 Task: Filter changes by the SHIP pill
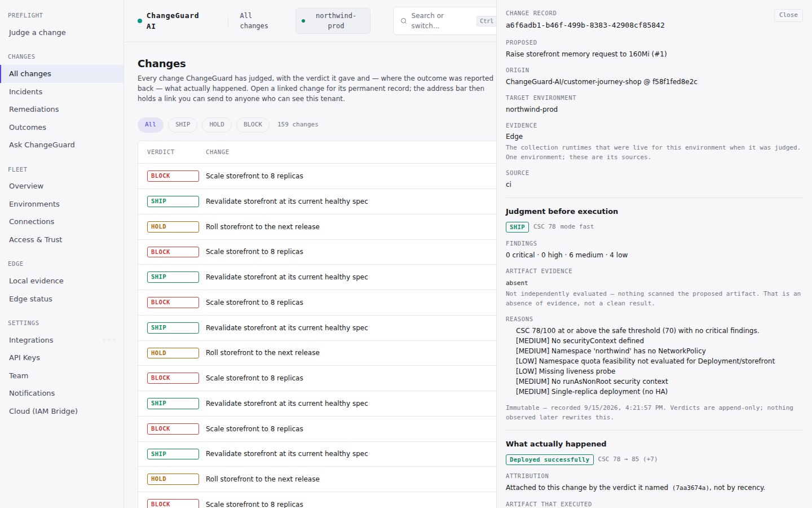(x=183, y=125)
